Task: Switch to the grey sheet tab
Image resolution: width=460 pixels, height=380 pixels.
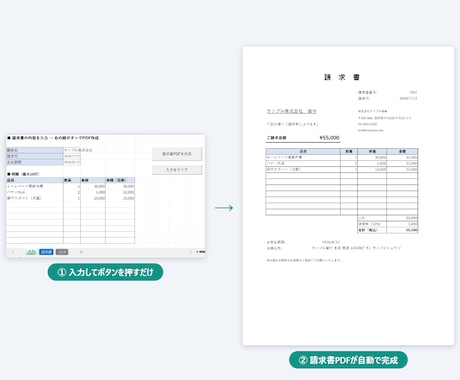Action: point(62,252)
